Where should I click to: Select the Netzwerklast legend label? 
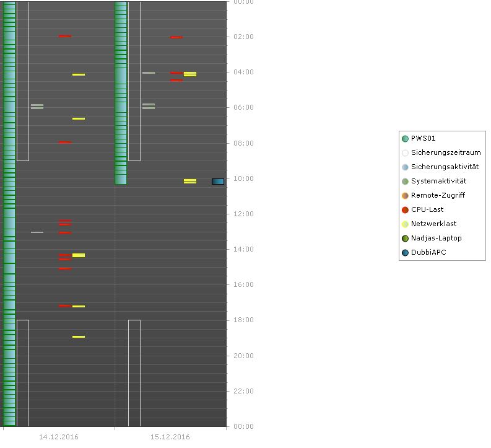coord(433,224)
